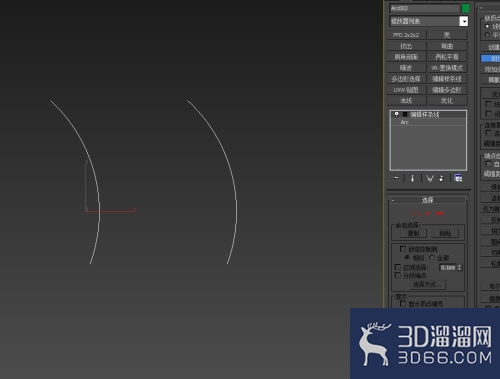Click Make Unique icon below stack
The width and height of the screenshot is (500, 379).
(430, 178)
